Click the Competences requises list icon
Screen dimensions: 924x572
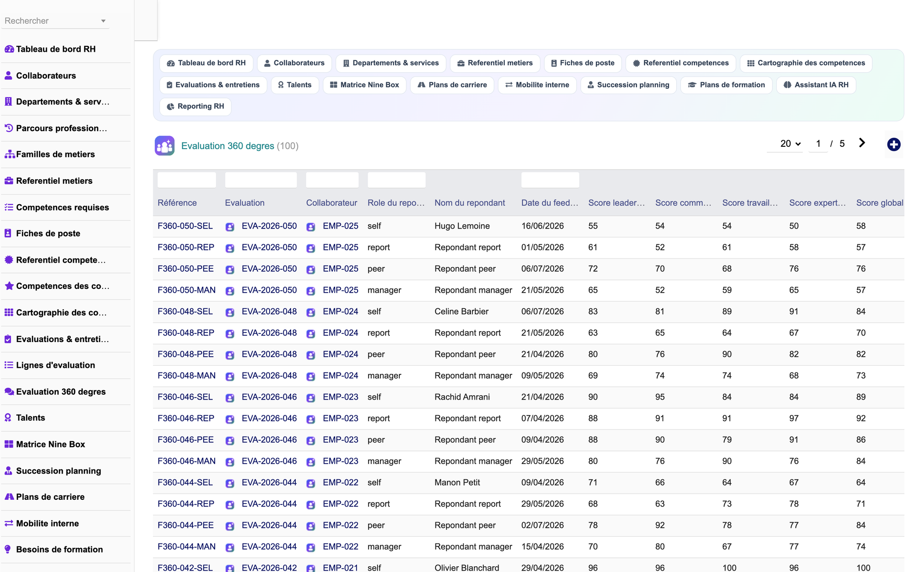9,207
